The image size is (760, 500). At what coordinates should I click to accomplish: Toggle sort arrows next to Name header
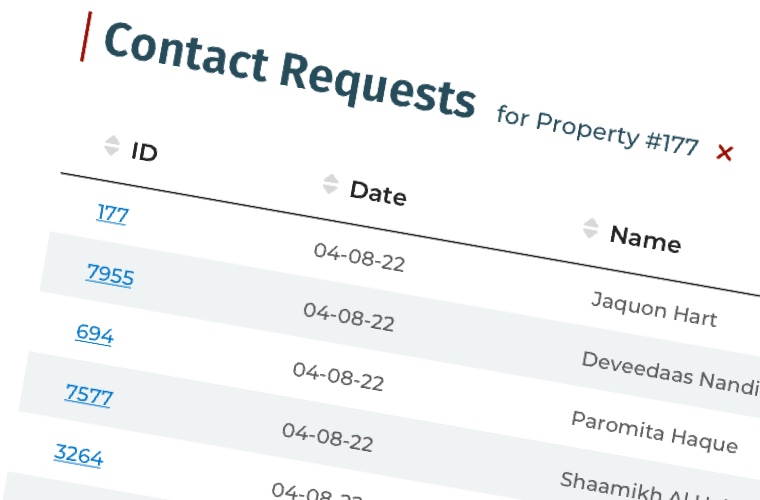[x=590, y=228]
